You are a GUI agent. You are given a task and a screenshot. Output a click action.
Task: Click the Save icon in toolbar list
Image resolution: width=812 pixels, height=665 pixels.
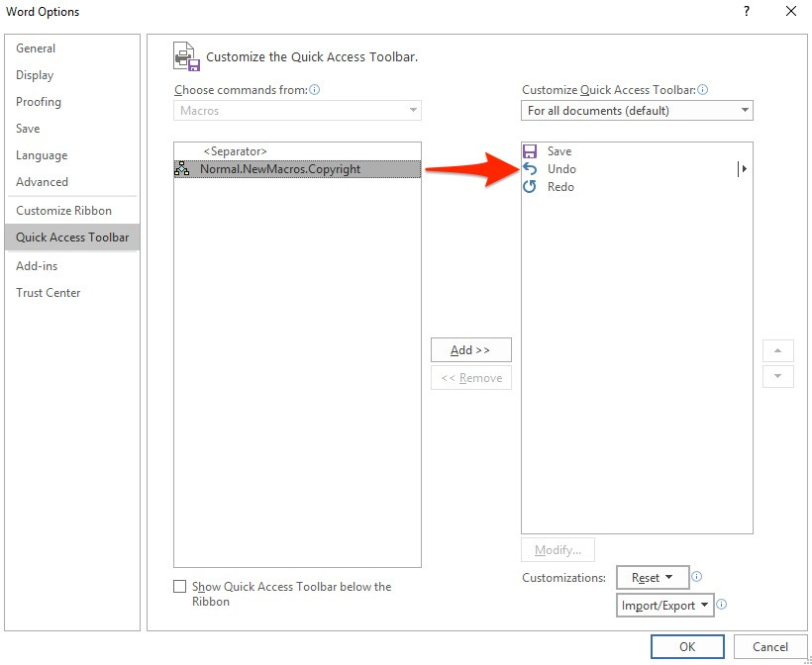point(530,151)
